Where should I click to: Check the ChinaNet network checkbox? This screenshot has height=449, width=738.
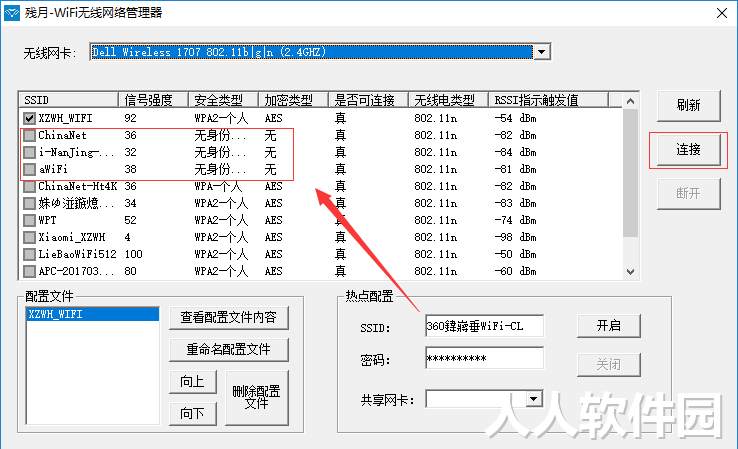[30, 136]
